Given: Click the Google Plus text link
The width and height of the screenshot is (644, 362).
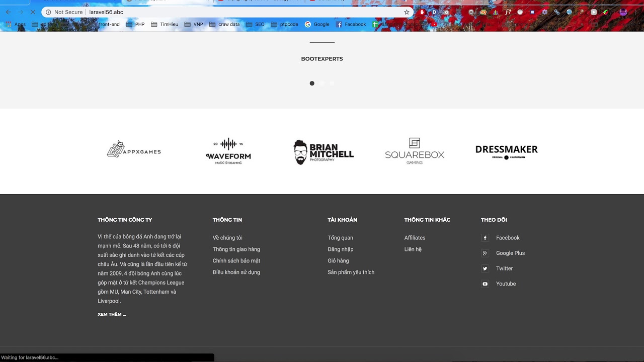Looking at the screenshot, I should point(510,253).
